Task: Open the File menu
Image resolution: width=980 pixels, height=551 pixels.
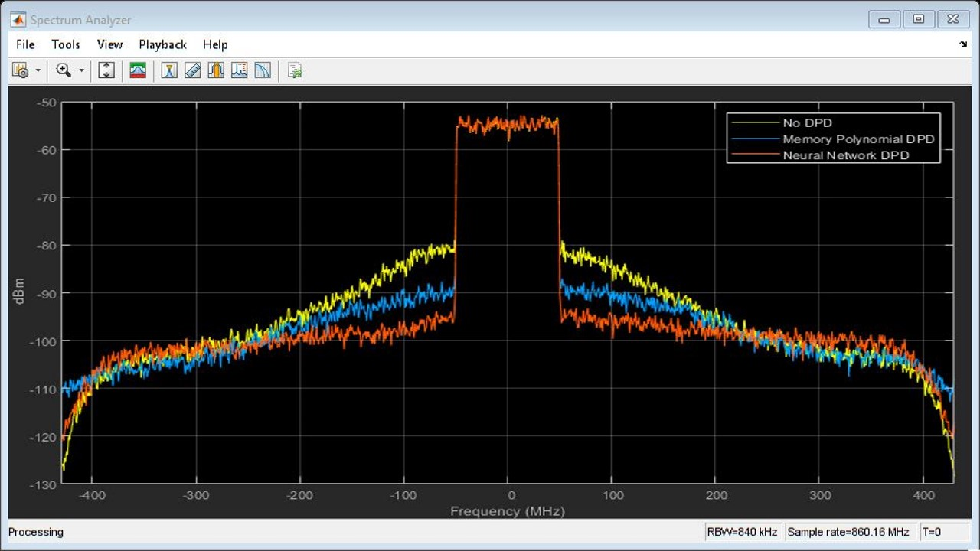Action: pyautogui.click(x=25, y=44)
